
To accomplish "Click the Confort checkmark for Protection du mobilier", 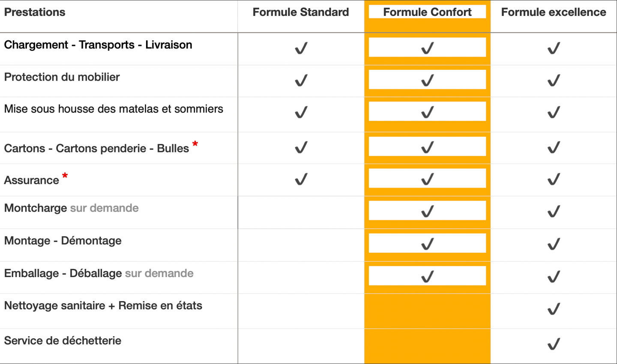I will coord(428,80).
